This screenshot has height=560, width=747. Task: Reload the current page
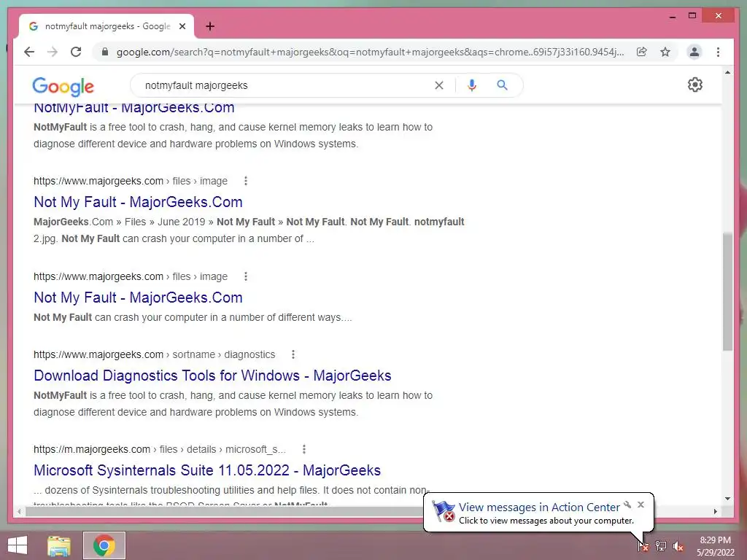[76, 52]
